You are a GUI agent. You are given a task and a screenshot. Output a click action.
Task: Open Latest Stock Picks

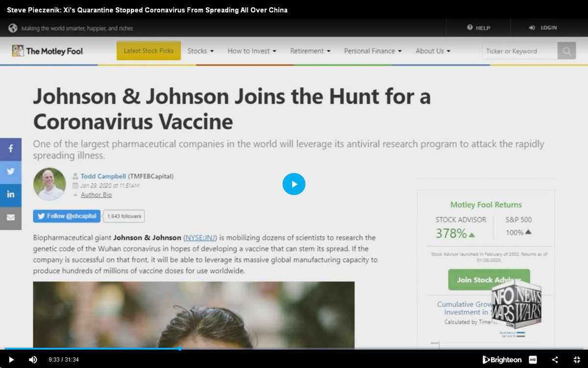click(x=148, y=51)
